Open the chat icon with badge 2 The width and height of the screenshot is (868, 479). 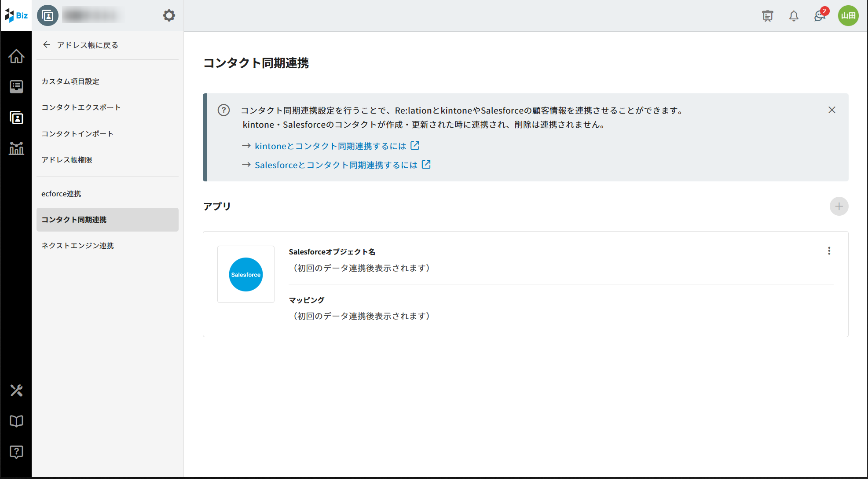click(x=819, y=16)
